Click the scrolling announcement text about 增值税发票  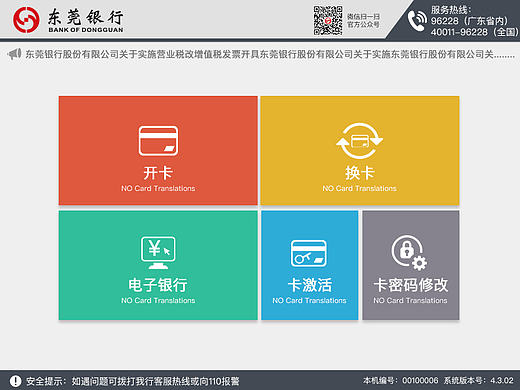270,54
